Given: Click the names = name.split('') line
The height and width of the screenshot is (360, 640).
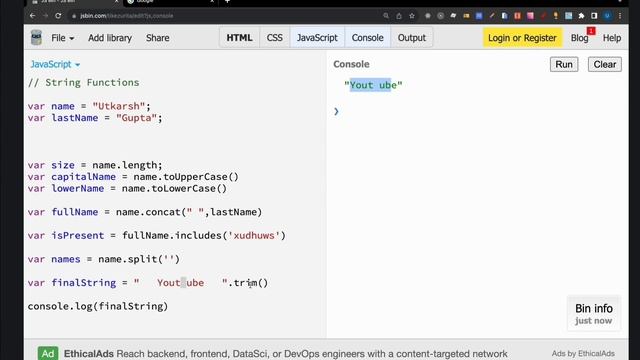Looking at the screenshot, I should (x=104, y=259).
